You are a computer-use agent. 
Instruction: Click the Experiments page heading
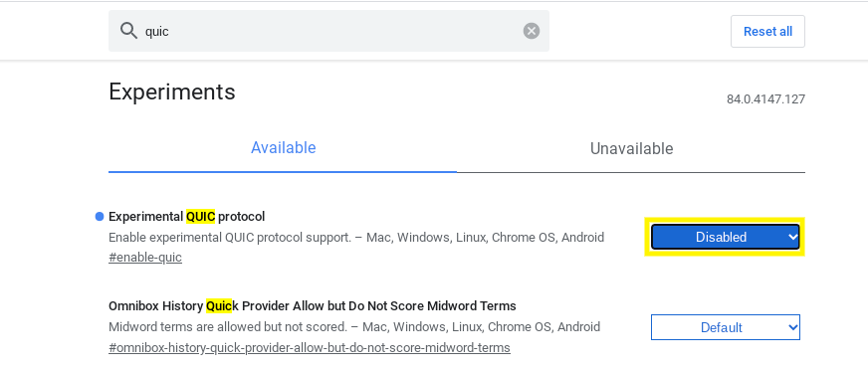tap(172, 92)
